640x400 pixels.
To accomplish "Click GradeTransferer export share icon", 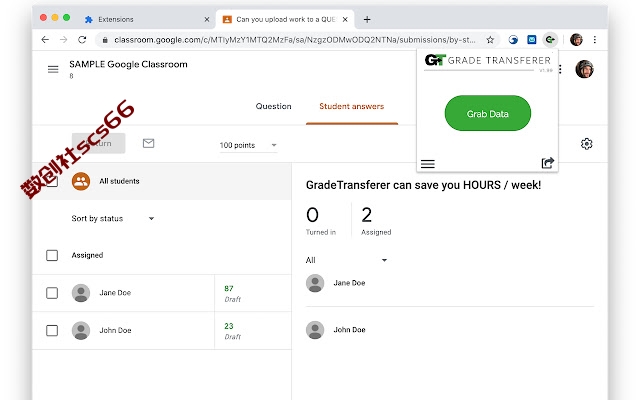I will (547, 163).
